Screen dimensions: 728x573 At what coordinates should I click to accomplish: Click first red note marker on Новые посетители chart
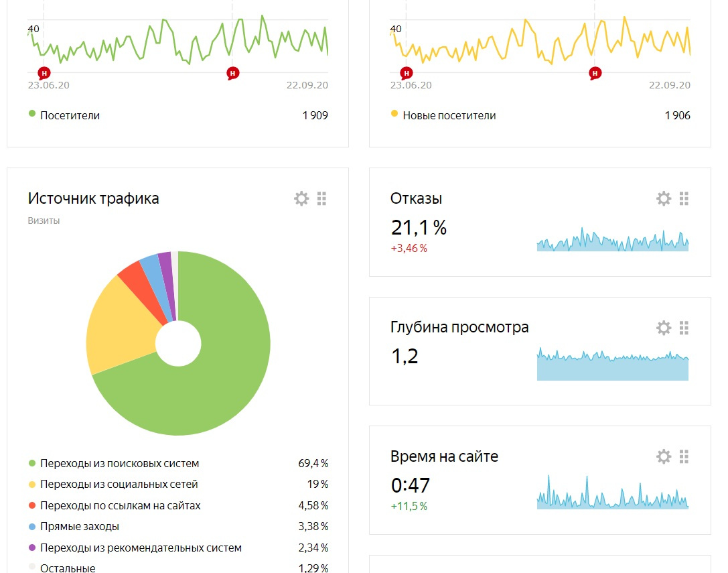(x=407, y=73)
